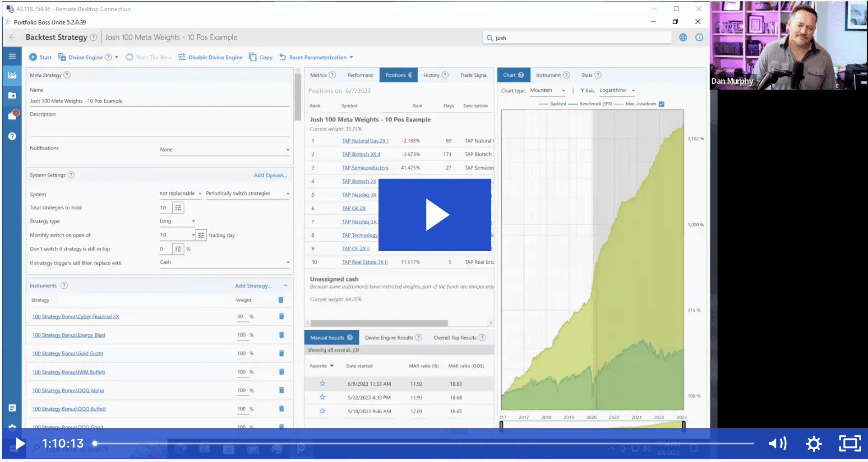Favorite the 6/8/2023 11:33 AM result
Image resolution: width=868 pixels, height=462 pixels.
click(x=323, y=383)
